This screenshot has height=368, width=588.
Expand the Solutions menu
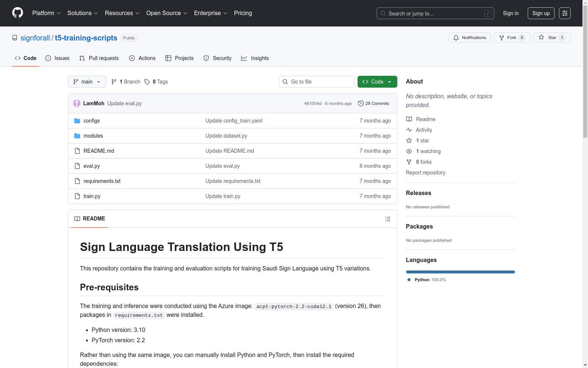[83, 13]
